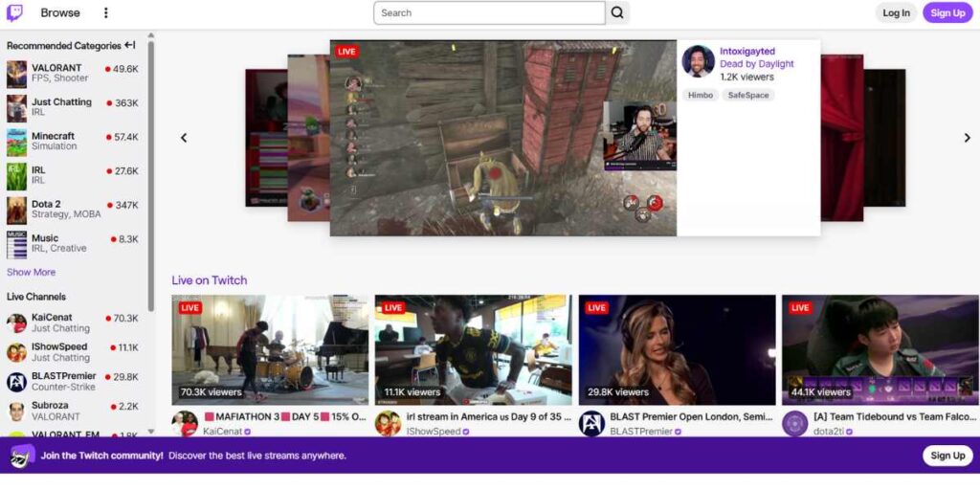Open the Minecraft category box art

pos(17,143)
